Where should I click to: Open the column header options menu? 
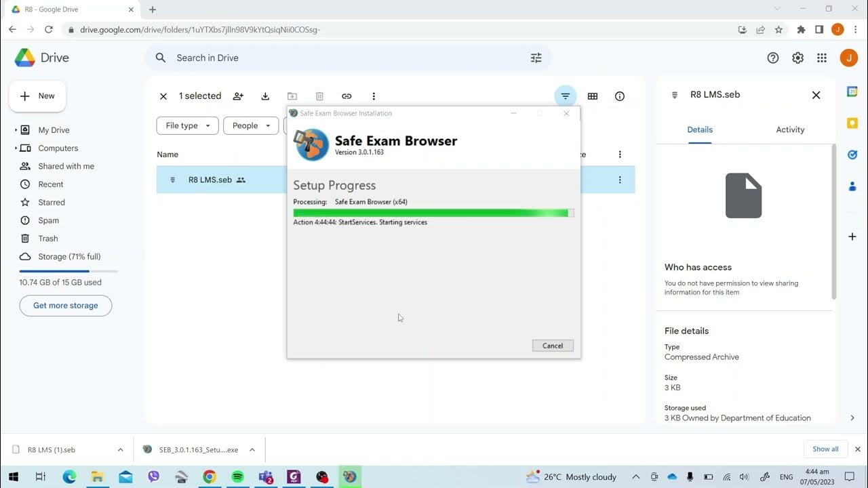[x=620, y=155]
